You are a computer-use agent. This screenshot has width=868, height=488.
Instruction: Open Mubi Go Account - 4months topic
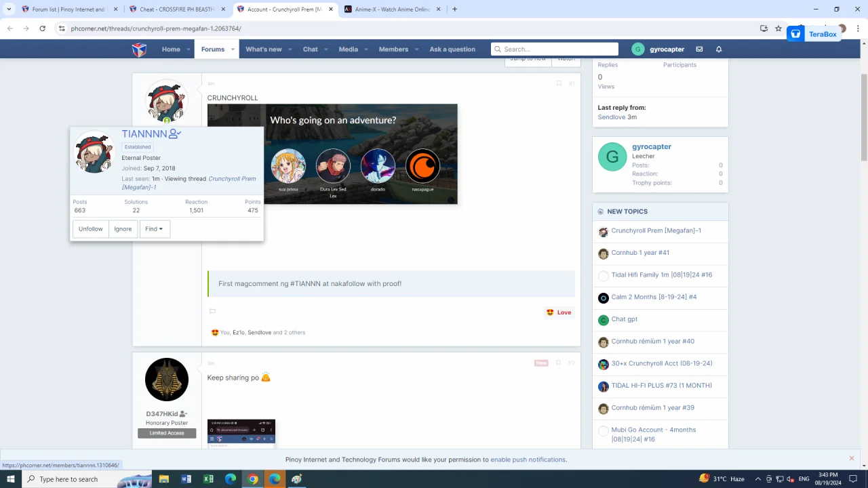click(x=654, y=434)
